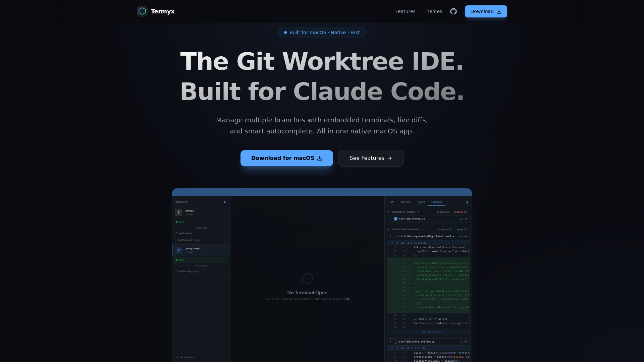This screenshot has width=644, height=362.
Task: Collapse the Unstaged Changes section
Action: (389, 230)
